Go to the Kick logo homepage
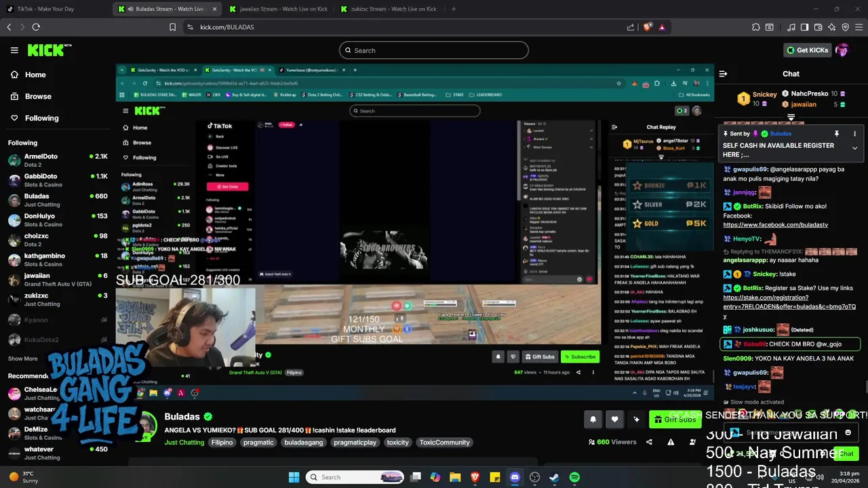This screenshot has width=868, height=488. (50, 50)
